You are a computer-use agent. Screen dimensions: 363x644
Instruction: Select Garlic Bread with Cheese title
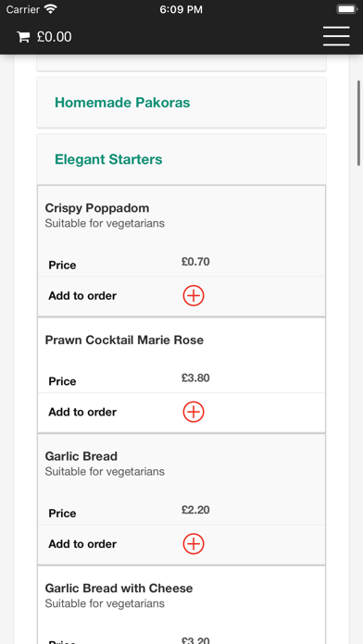click(x=119, y=588)
